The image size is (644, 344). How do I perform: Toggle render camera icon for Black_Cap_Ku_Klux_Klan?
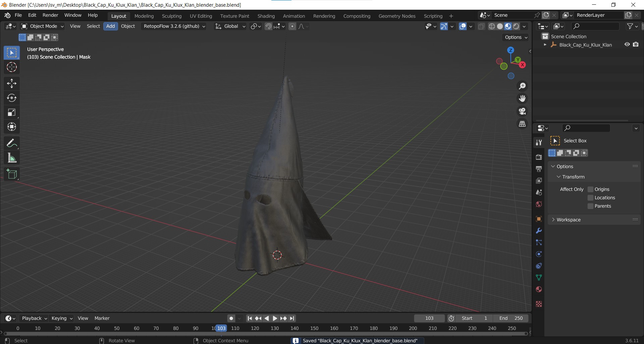(x=636, y=45)
